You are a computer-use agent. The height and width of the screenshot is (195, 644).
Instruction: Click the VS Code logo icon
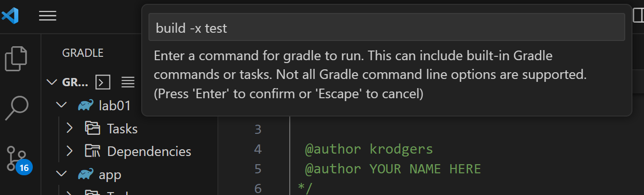10,16
